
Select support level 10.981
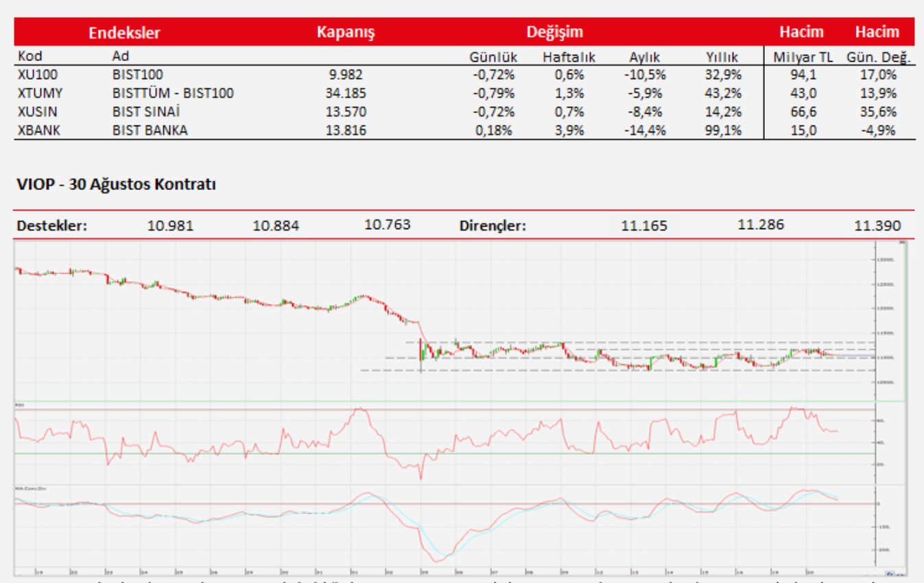click(x=170, y=226)
